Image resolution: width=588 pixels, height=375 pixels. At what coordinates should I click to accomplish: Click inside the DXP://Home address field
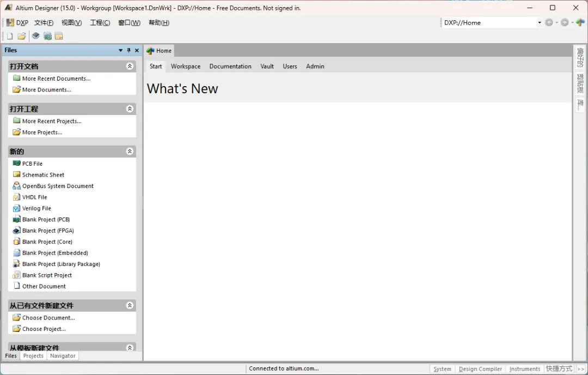click(489, 22)
